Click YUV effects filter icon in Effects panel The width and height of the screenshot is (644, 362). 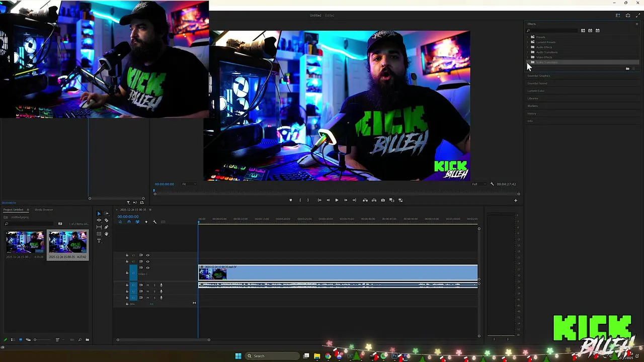[598, 31]
